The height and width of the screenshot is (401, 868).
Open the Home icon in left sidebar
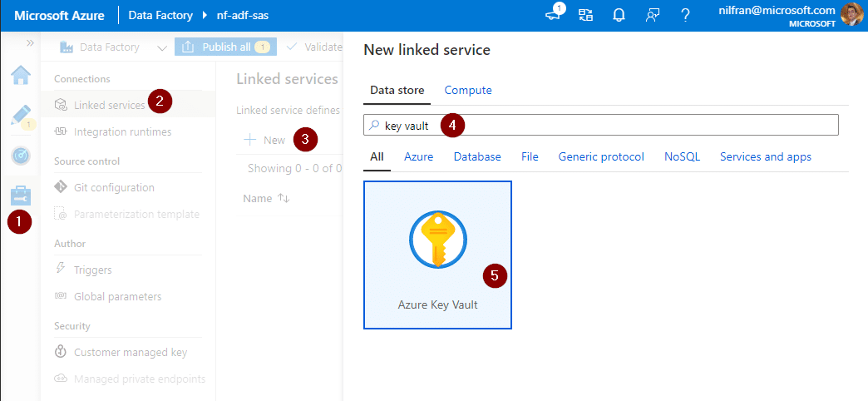click(x=21, y=75)
